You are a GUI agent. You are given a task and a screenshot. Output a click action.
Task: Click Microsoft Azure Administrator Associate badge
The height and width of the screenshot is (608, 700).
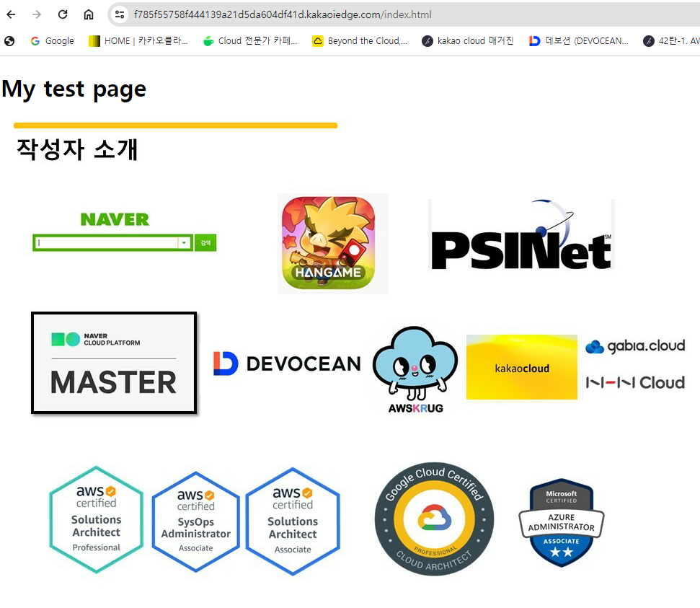pyautogui.click(x=561, y=523)
